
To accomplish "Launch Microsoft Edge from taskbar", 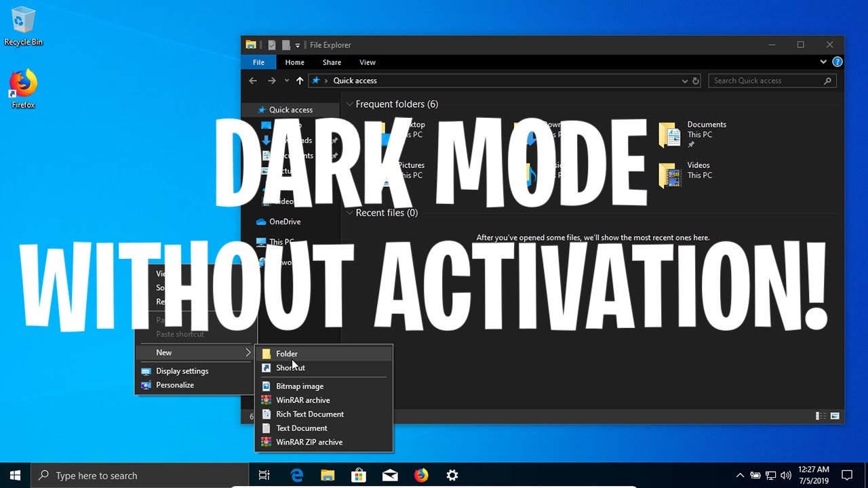I will click(x=296, y=475).
